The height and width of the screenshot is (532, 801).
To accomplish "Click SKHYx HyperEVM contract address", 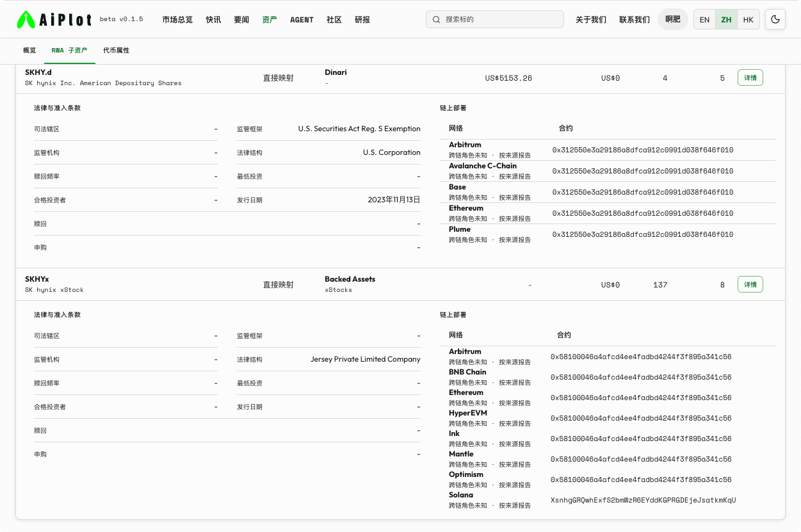I will point(641,418).
